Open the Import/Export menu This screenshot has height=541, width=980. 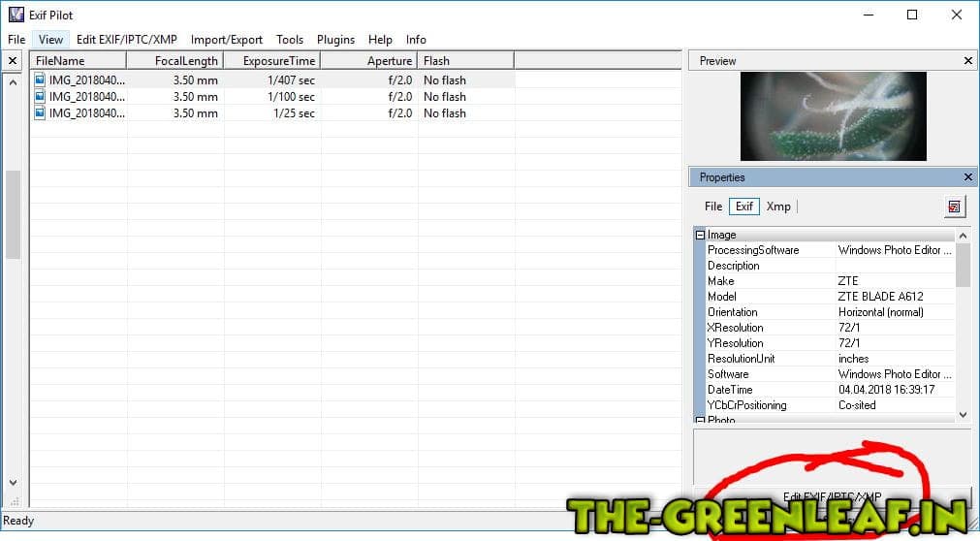click(226, 40)
